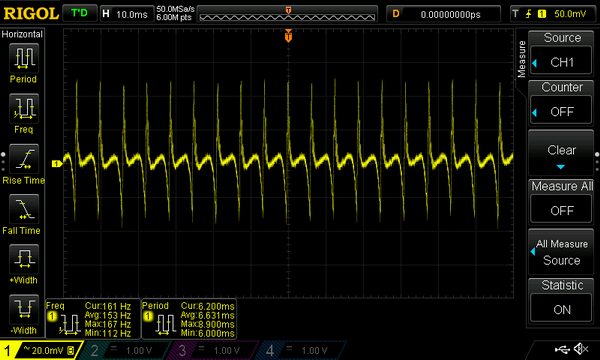The image size is (600, 360).
Task: Select the Freq measurement icon
Action: coord(24,108)
